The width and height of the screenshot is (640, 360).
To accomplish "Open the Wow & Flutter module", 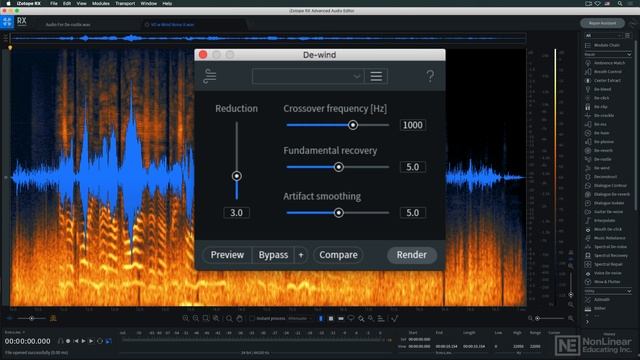I will tap(607, 282).
